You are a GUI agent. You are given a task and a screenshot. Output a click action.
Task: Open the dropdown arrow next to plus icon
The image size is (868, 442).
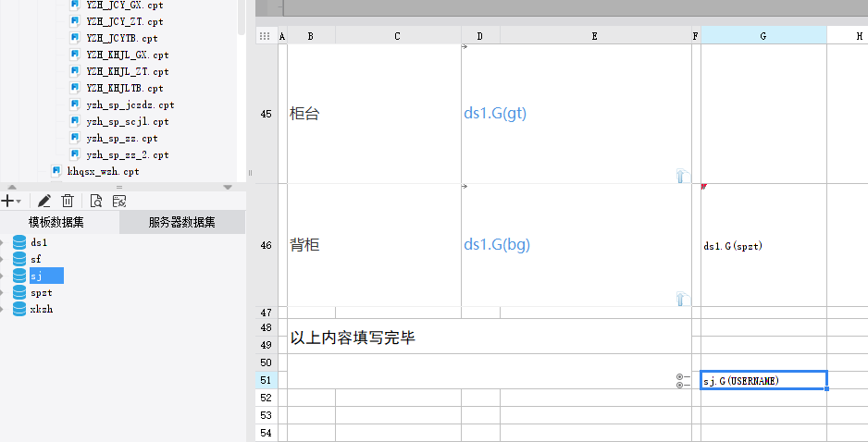[19, 202]
